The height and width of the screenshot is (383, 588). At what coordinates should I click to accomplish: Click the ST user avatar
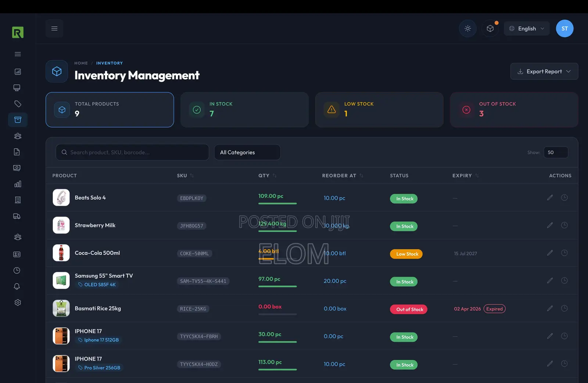point(564,29)
